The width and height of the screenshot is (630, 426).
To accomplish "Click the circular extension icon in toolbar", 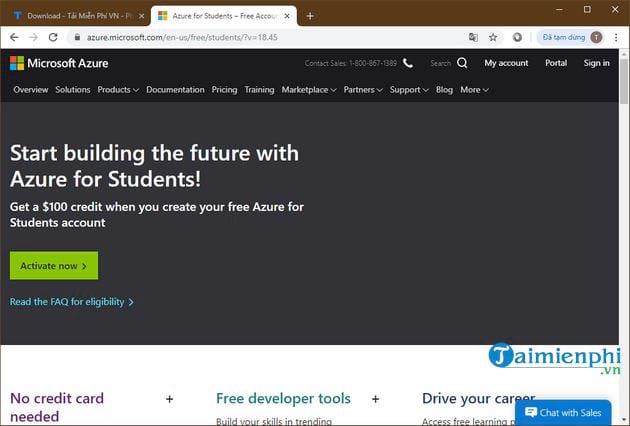I will [x=517, y=37].
